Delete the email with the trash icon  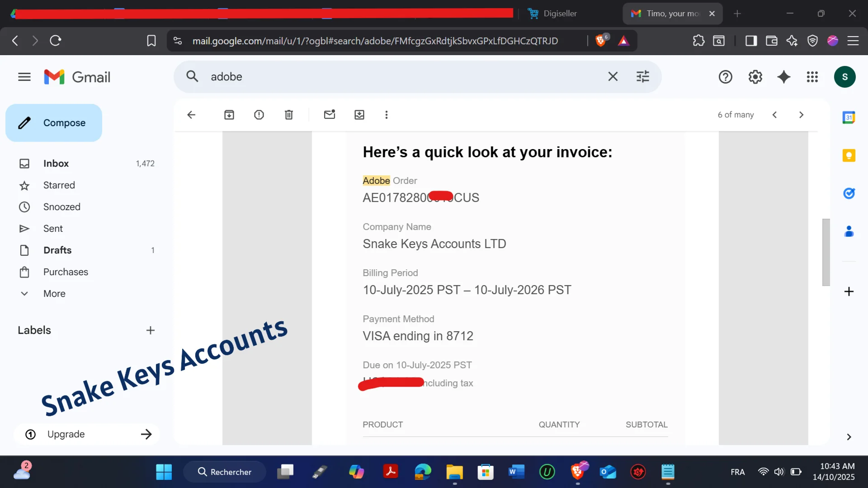click(x=289, y=115)
